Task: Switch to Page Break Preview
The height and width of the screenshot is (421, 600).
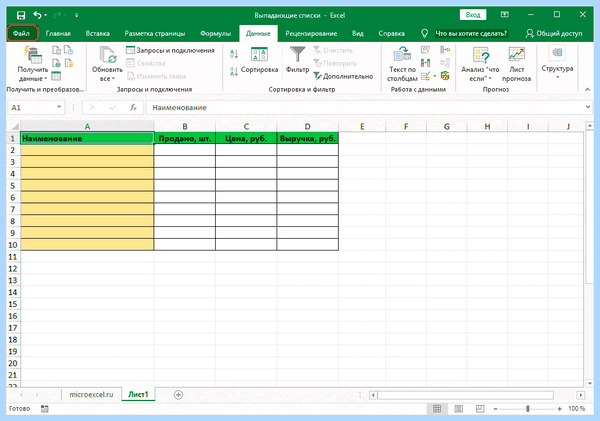Action: tap(480, 409)
